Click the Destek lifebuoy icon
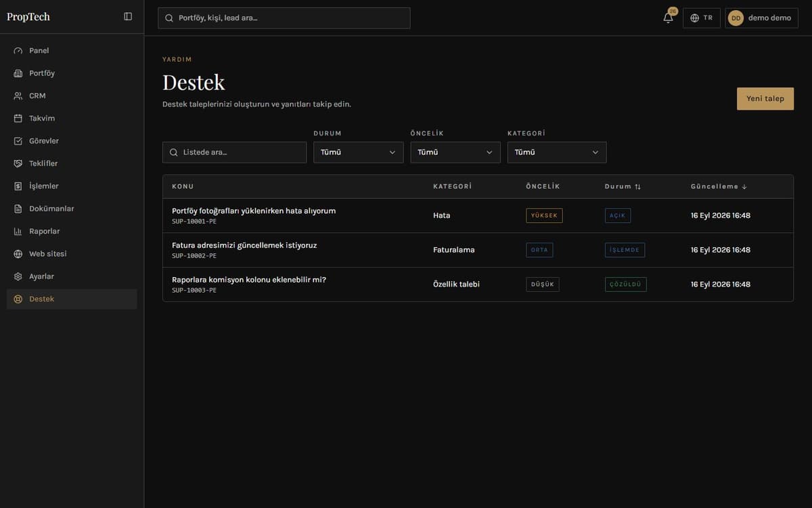812x508 pixels. click(x=18, y=299)
